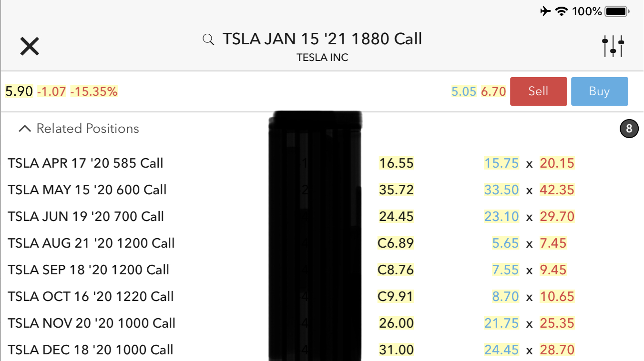
Task: Choose TSLA SEP 18 '20 1200 Call
Action: tap(88, 270)
